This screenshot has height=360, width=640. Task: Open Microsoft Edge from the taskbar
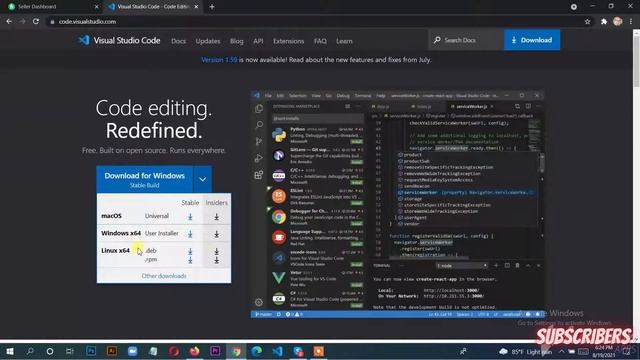pos(257,351)
